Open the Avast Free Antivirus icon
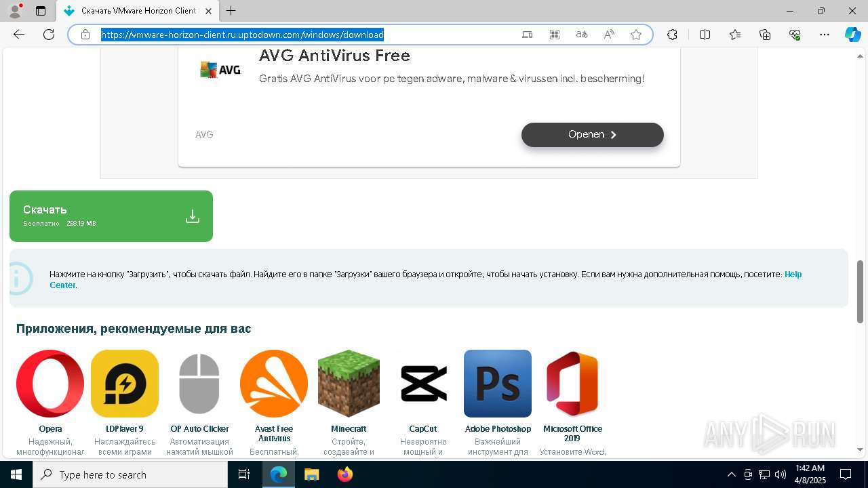Viewport: 868px width, 488px height. tap(274, 384)
